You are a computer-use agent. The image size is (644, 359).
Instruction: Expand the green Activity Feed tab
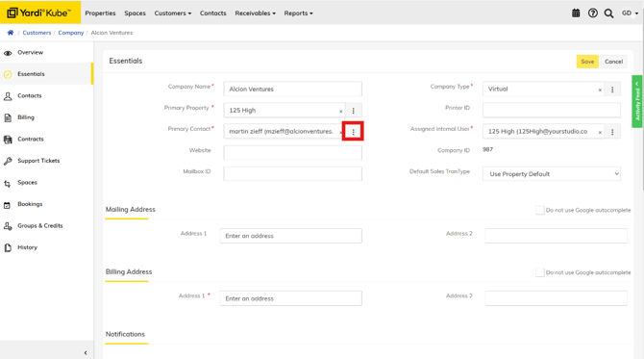click(637, 101)
